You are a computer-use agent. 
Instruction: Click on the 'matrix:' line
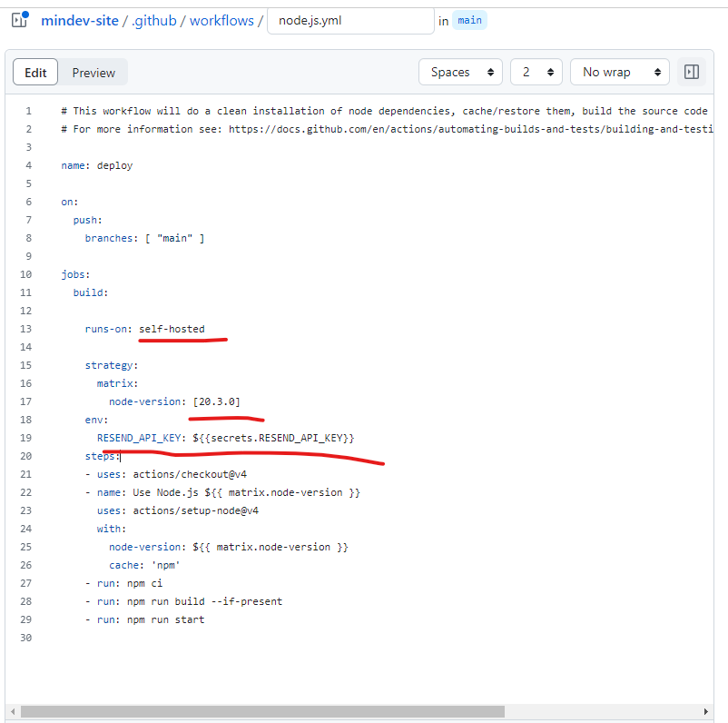tap(117, 383)
